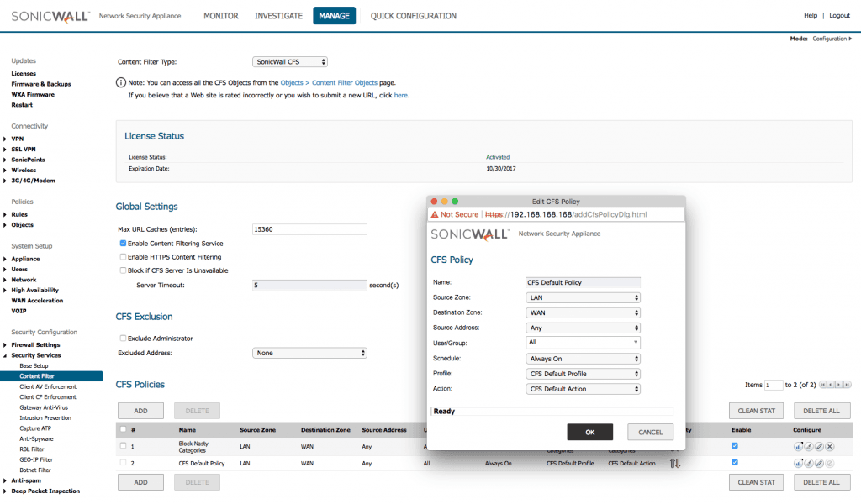Open statistics icon for CFS Default Policy row

[x=798, y=463]
